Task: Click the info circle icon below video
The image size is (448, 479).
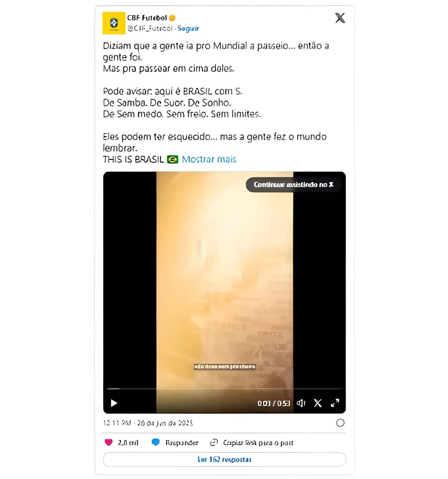Action: coord(340,423)
